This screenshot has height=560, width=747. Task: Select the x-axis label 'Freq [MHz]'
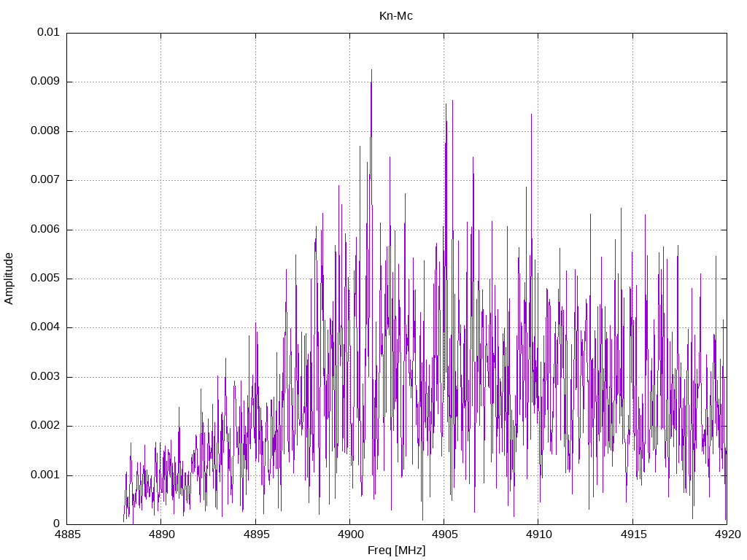click(x=396, y=551)
